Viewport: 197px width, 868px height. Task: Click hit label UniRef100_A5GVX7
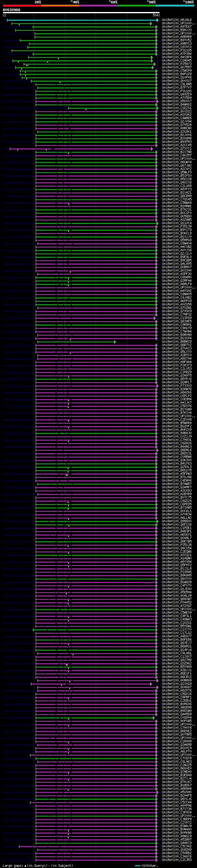coord(176,101)
